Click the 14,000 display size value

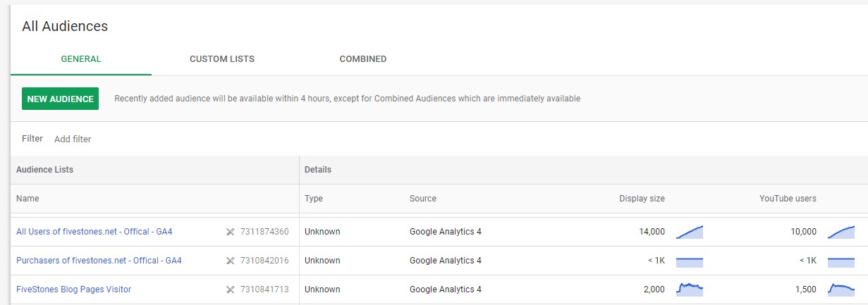click(x=652, y=232)
